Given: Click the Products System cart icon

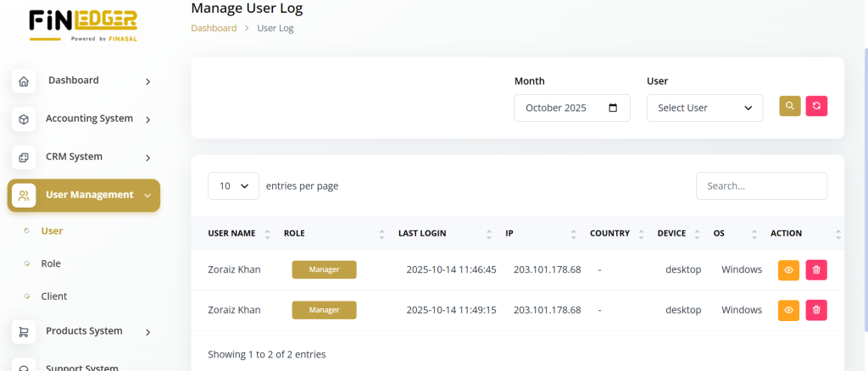Looking at the screenshot, I should [24, 332].
